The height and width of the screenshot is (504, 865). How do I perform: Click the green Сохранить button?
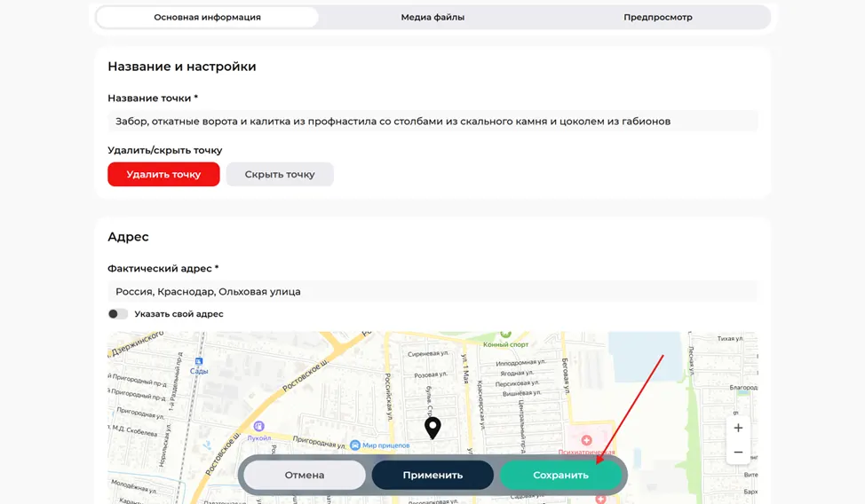(x=560, y=475)
